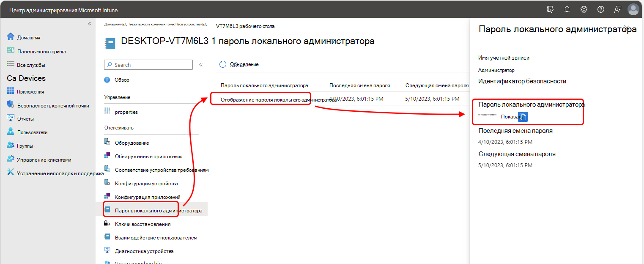This screenshot has height=264, width=644.
Task: Open Обнаруженные приложения item
Action: click(149, 157)
